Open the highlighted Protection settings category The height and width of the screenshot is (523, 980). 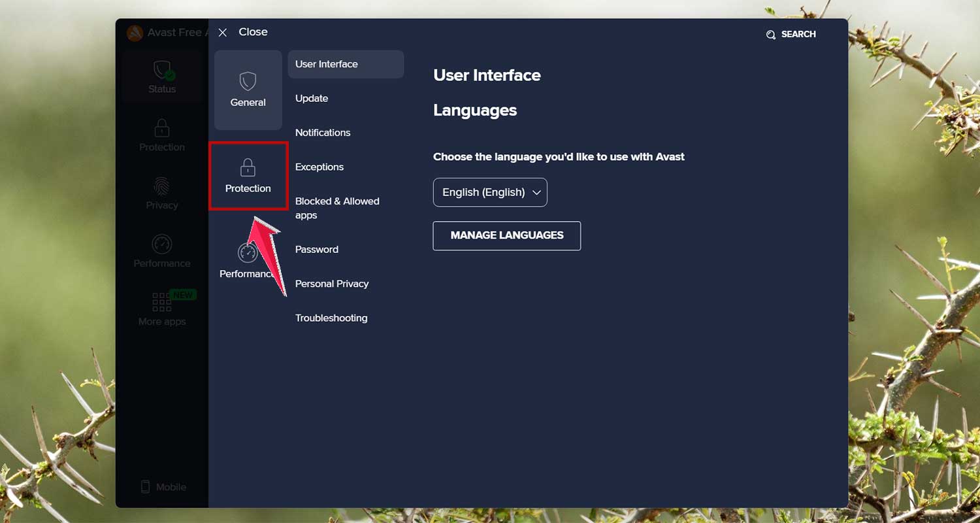pyautogui.click(x=248, y=175)
